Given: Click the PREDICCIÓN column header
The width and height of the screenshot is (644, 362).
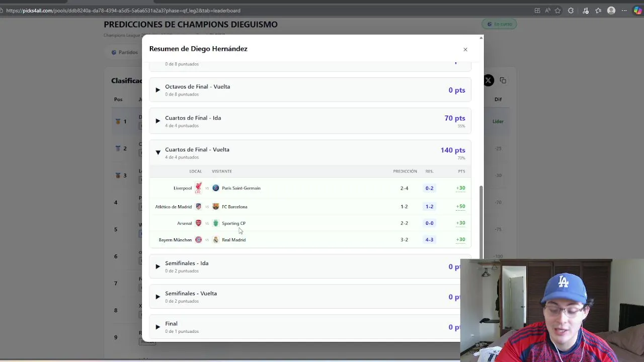Looking at the screenshot, I should click(x=405, y=171).
